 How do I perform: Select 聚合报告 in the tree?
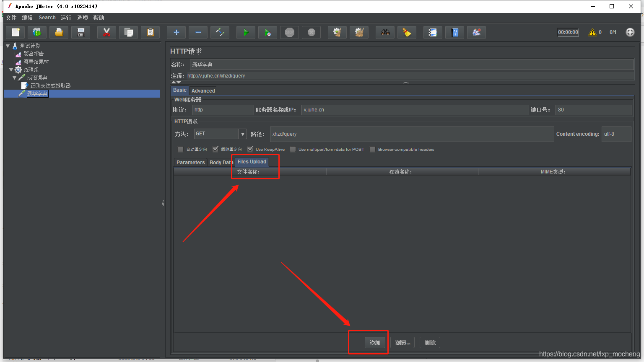pyautogui.click(x=33, y=54)
